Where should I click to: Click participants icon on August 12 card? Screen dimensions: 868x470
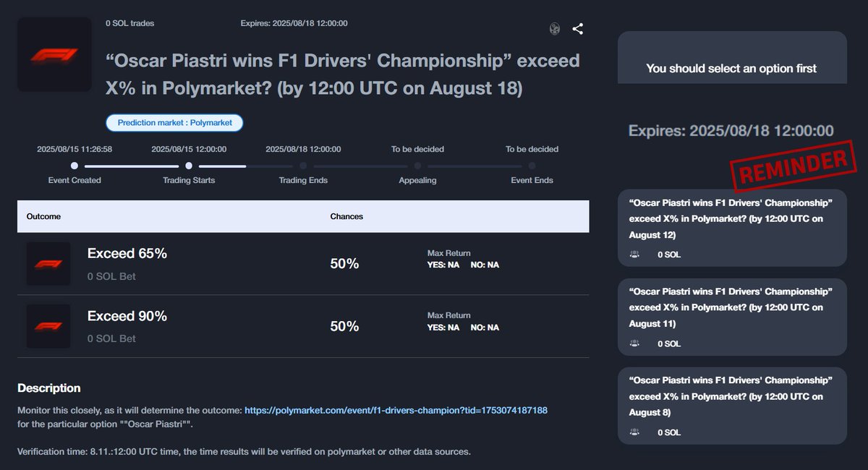tap(634, 255)
